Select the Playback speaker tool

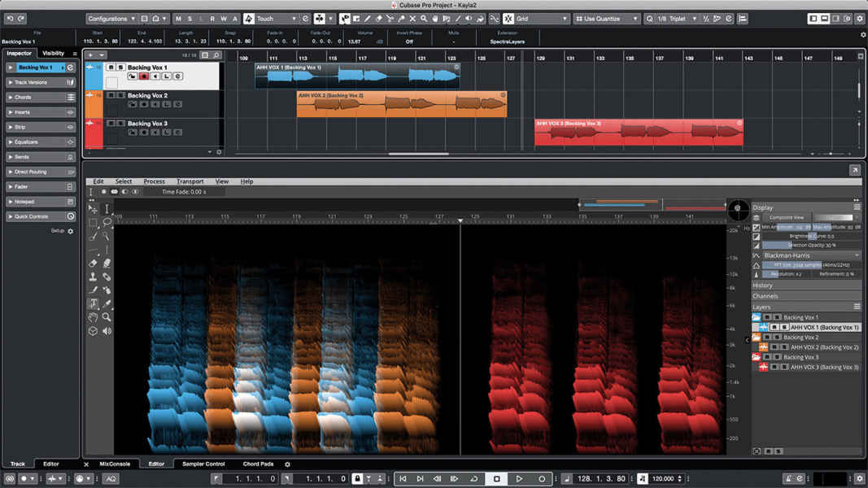pyautogui.click(x=107, y=329)
